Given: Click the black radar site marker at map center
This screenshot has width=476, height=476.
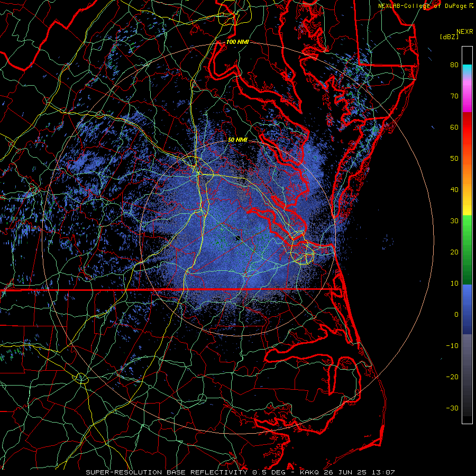Looking at the screenshot, I should 238,239.
